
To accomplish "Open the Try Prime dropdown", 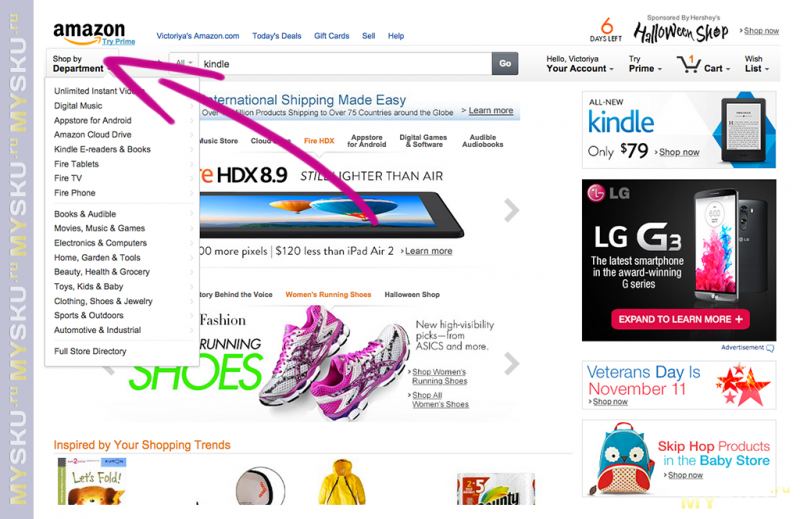I will (645, 64).
